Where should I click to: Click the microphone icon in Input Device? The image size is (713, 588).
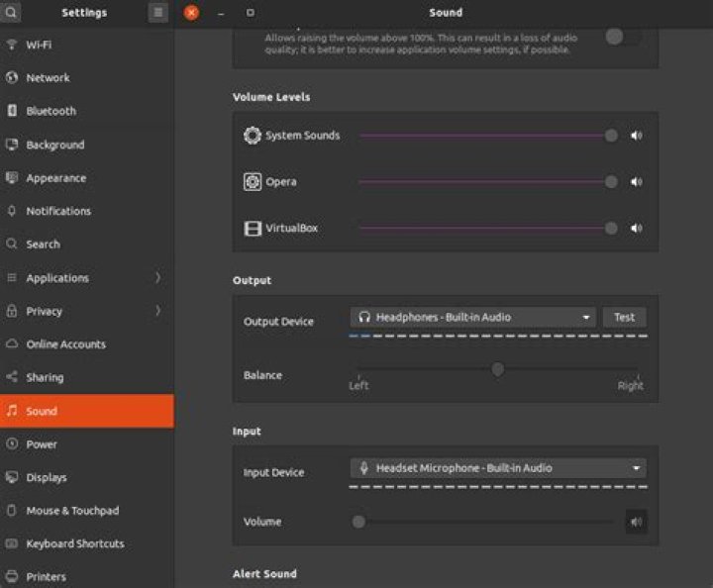coord(363,467)
